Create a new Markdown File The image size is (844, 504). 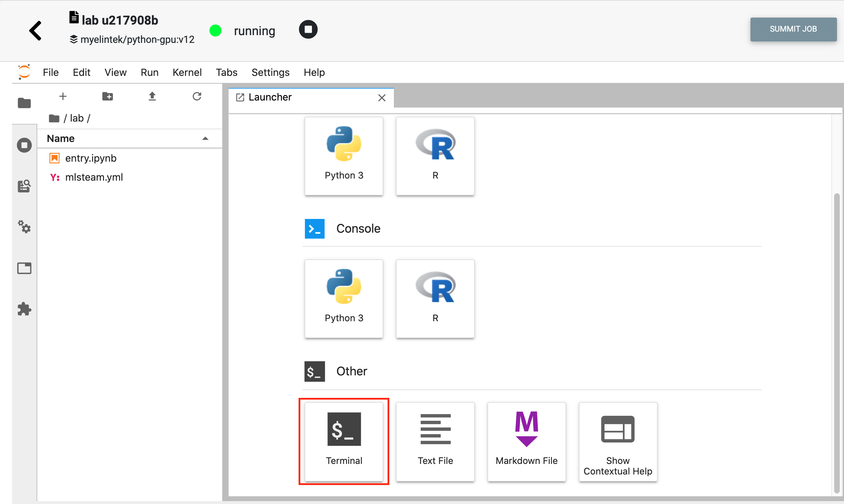point(526,441)
